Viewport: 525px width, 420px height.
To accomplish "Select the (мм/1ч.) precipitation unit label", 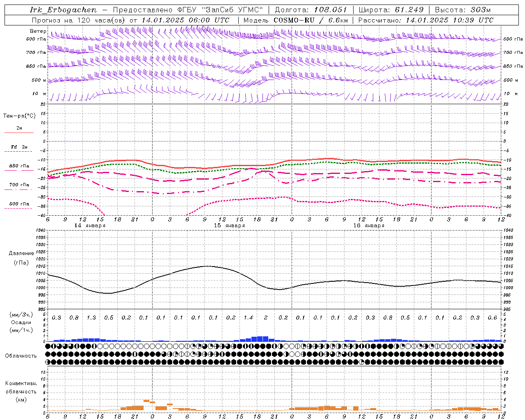I will (21, 330).
